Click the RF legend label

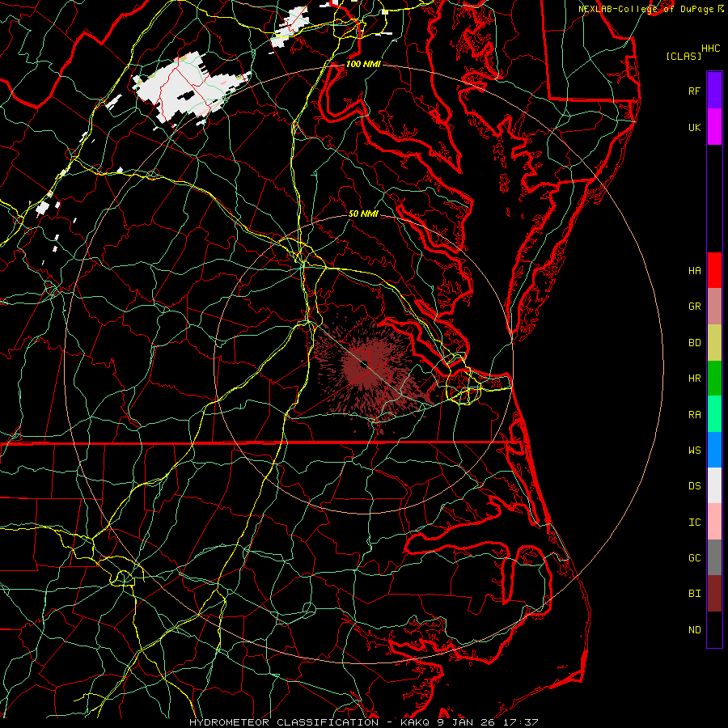pyautogui.click(x=695, y=91)
